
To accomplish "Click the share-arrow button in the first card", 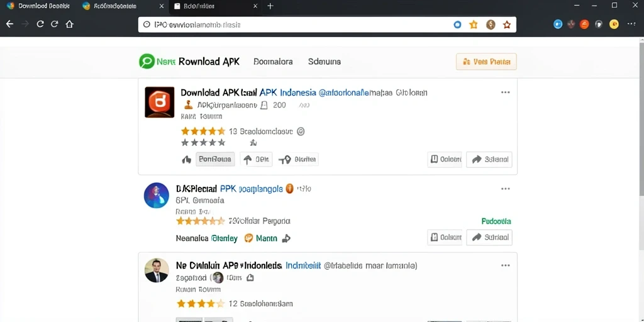I will (x=489, y=159).
